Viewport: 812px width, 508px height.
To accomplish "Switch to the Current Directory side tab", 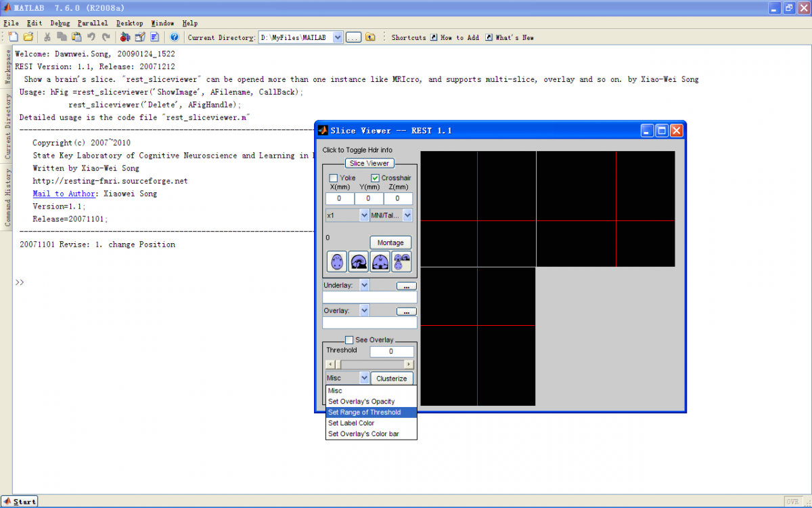I will tap(7, 126).
